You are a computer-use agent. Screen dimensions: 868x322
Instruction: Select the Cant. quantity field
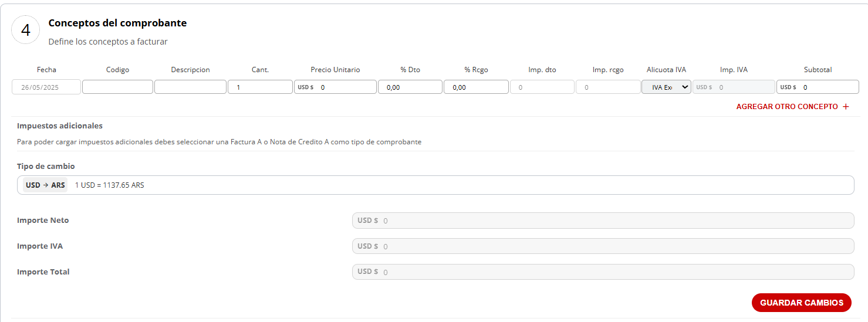pos(260,87)
